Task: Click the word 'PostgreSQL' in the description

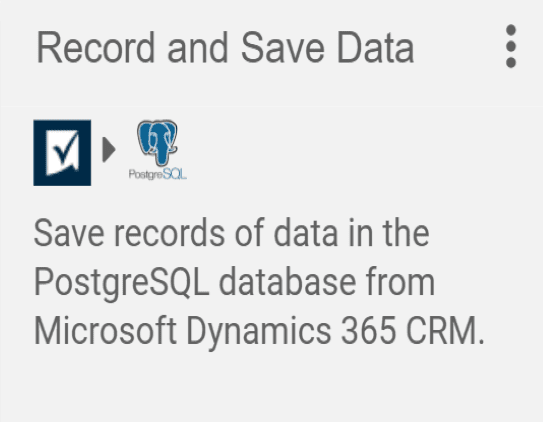Action: click(122, 282)
